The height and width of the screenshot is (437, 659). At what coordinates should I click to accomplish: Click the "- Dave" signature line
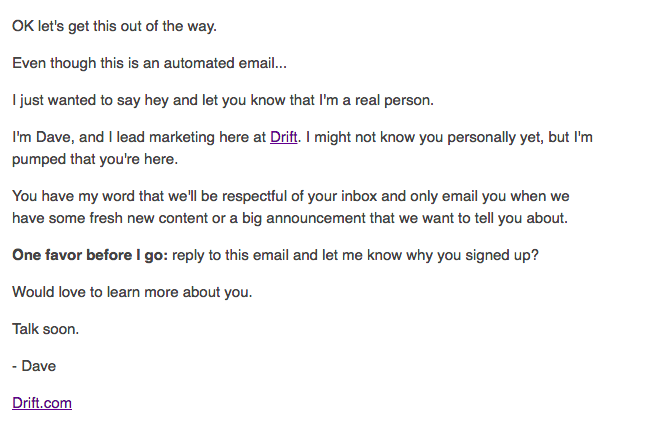click(x=34, y=366)
